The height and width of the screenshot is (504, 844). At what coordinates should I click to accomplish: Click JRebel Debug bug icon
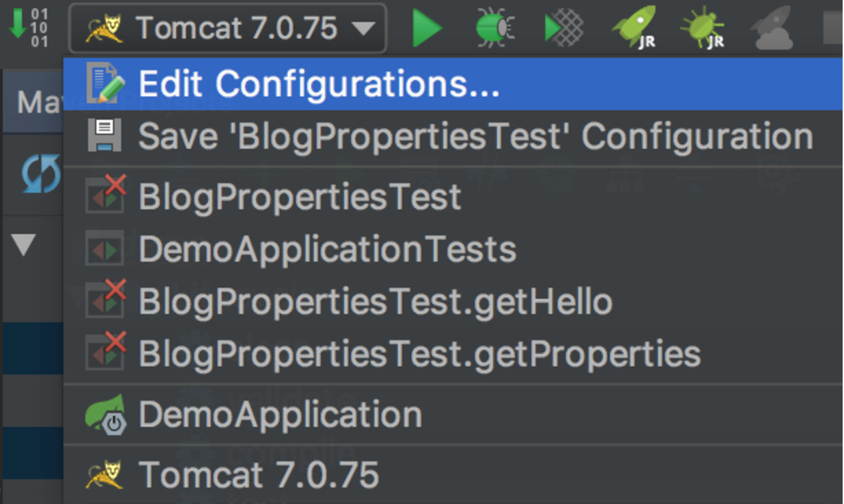tap(702, 30)
